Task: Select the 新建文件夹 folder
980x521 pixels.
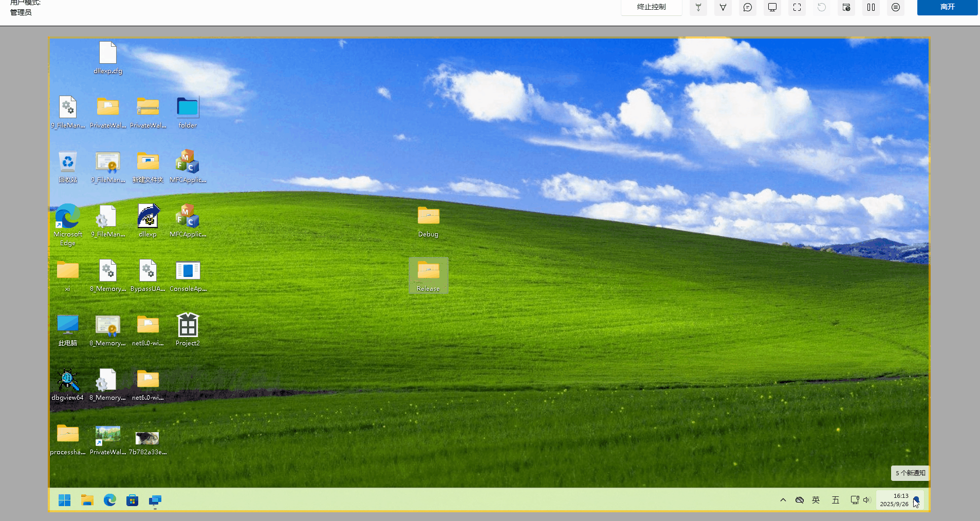Action: click(x=148, y=168)
